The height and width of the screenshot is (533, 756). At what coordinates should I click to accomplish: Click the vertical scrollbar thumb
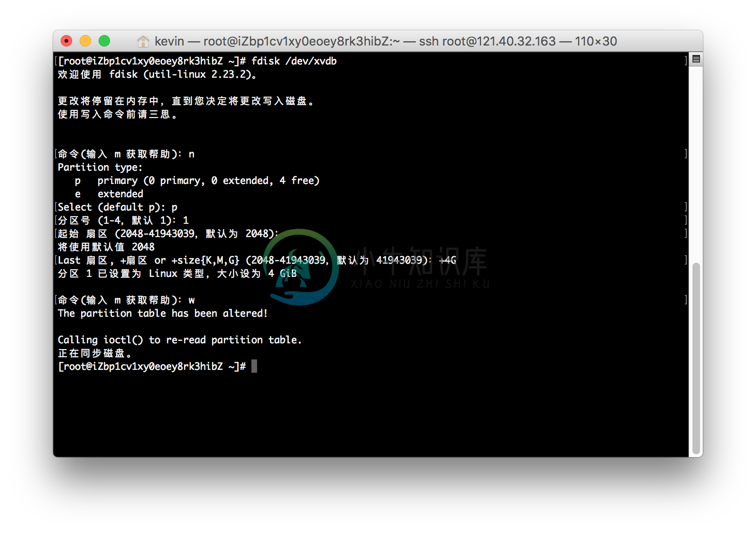(x=696, y=358)
